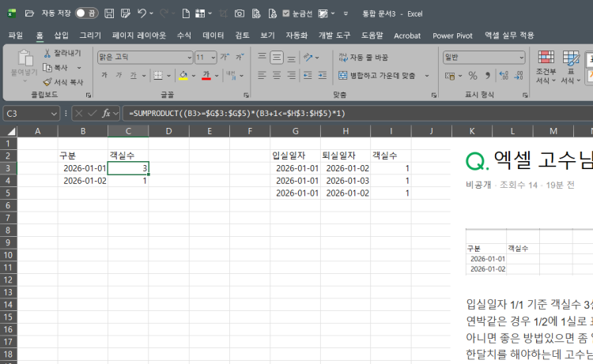Open the Customize Quick Access Toolbar dropdown
The image size is (593, 364).
pos(346,13)
